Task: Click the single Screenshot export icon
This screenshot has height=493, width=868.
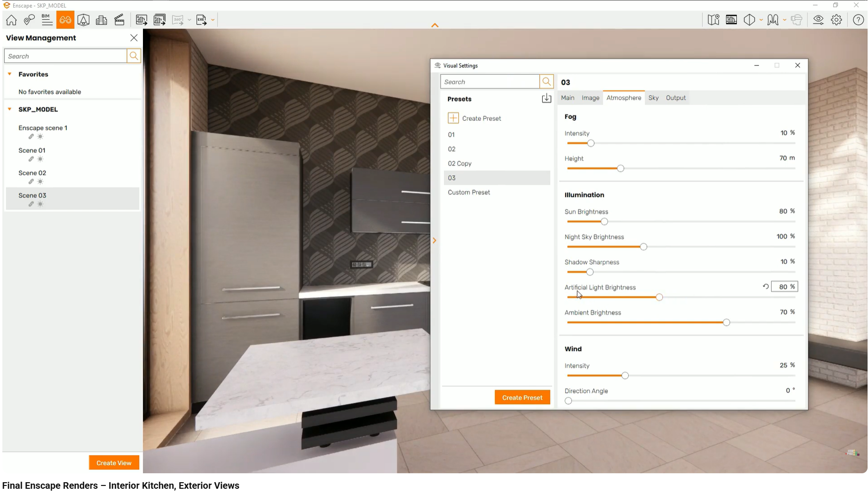Action: click(141, 20)
